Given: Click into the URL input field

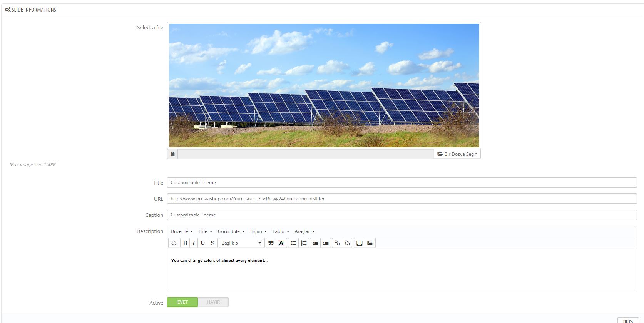Looking at the screenshot, I should click(x=402, y=199).
